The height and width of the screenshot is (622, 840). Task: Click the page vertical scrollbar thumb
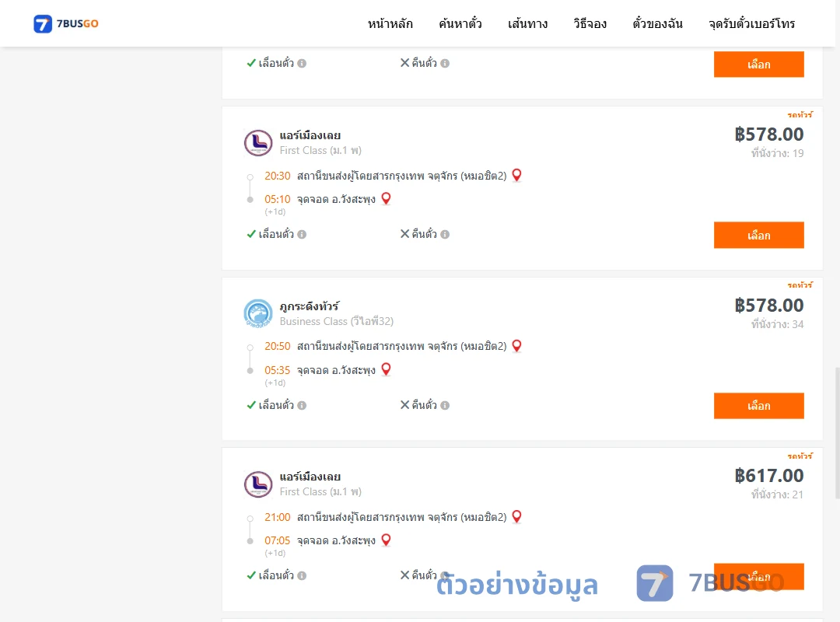[x=837, y=433]
